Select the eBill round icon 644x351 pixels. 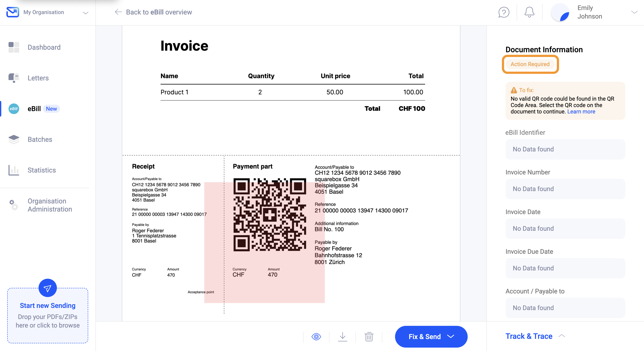click(x=14, y=109)
